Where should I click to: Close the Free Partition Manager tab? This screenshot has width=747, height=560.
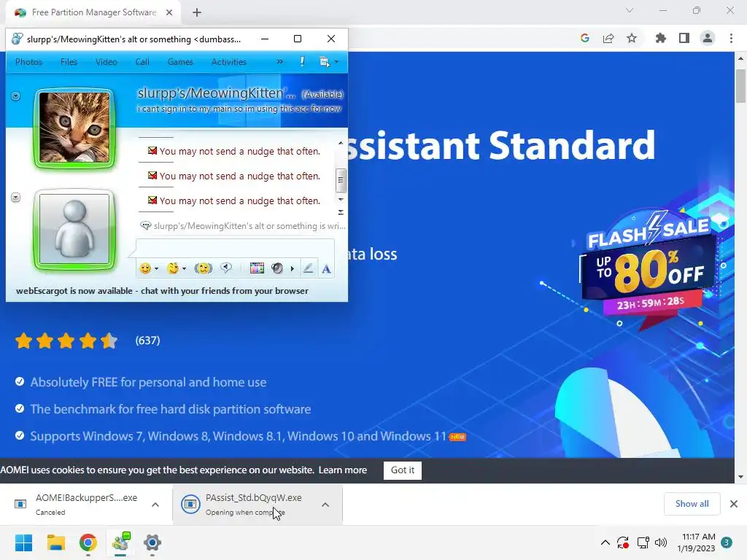[x=169, y=12]
